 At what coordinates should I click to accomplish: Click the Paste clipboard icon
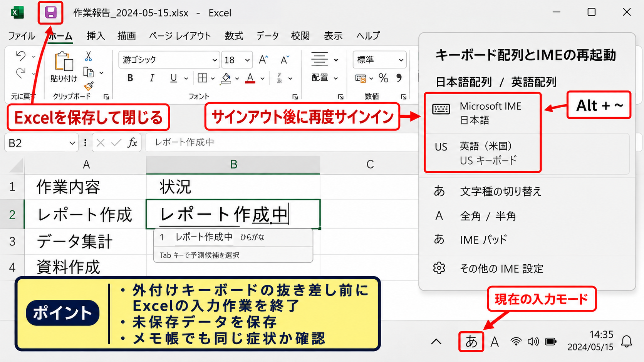[64, 62]
